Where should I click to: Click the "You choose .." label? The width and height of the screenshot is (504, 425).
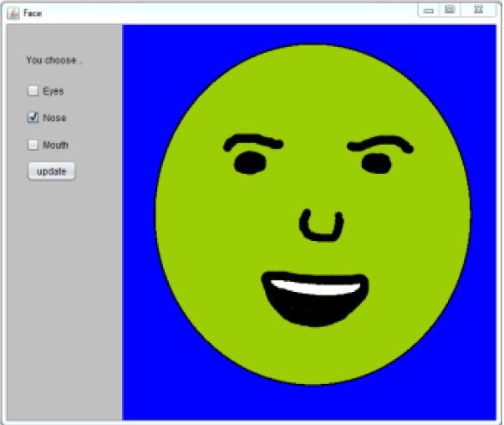point(55,60)
